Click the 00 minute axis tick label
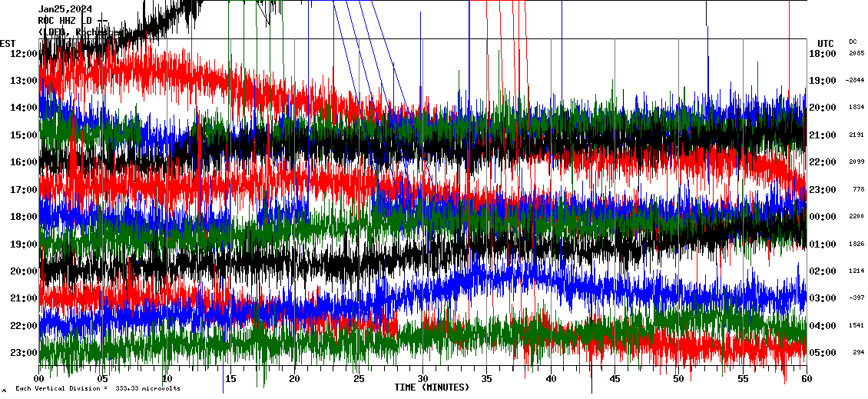Viewport: 868px width, 399px height. 39,378
